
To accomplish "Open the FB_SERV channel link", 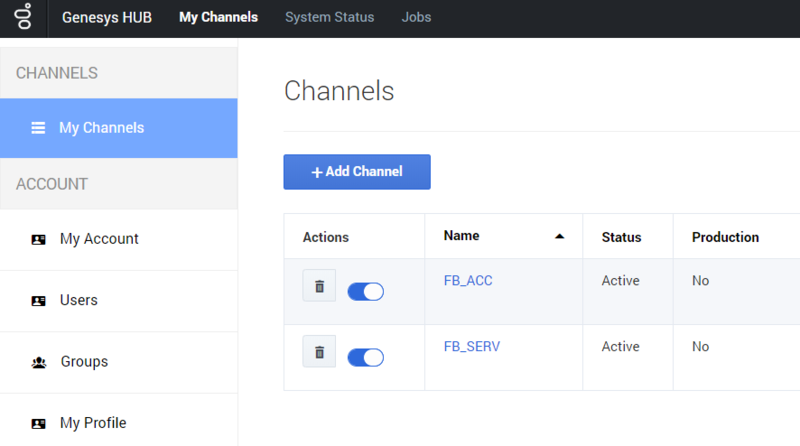I will [x=472, y=346].
